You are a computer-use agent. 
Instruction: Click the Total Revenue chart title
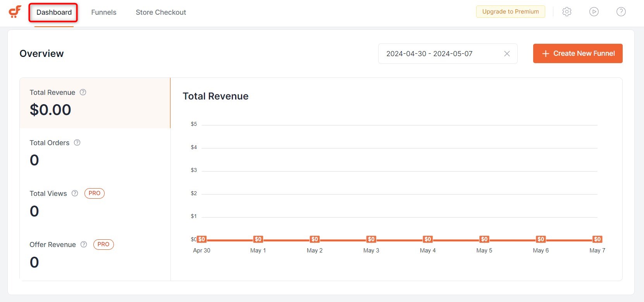[x=215, y=96]
